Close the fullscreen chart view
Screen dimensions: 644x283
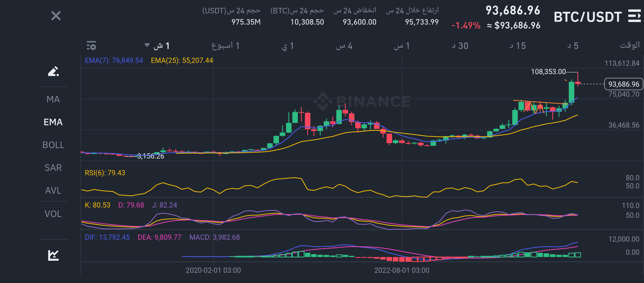point(56,16)
